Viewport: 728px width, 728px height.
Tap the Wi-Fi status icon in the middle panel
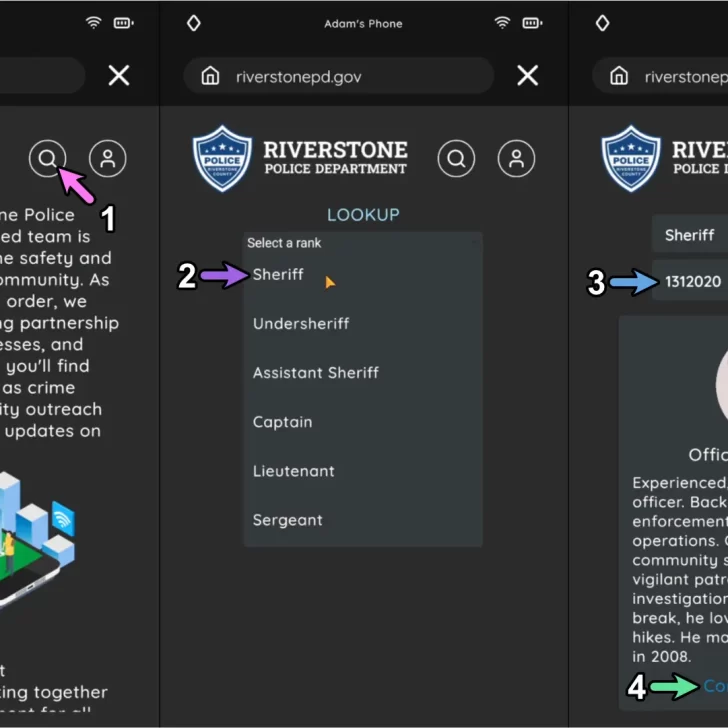click(502, 23)
